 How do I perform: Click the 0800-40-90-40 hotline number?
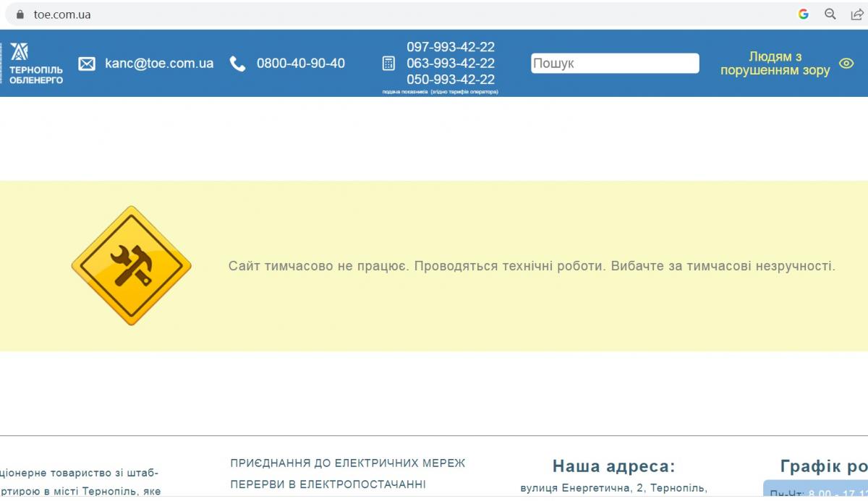[x=300, y=64]
